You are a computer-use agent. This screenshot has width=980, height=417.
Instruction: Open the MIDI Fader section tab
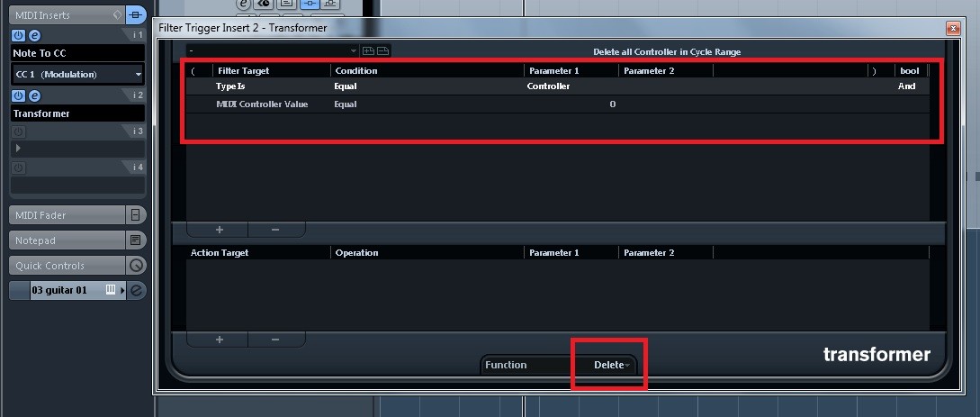point(67,215)
